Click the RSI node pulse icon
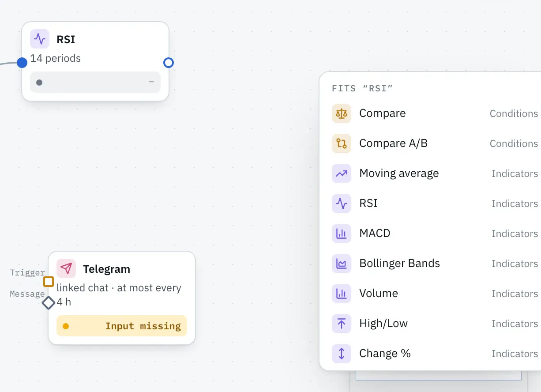This screenshot has height=392, width=541. (x=40, y=39)
